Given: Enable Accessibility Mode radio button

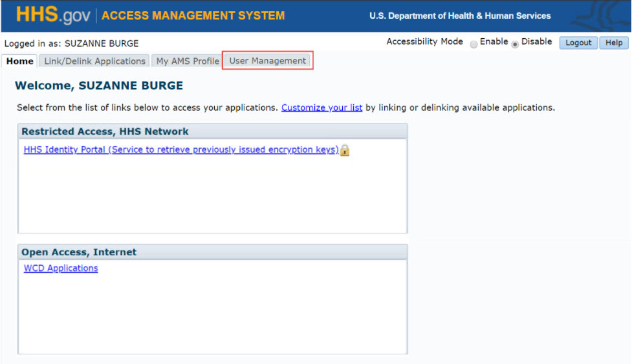Looking at the screenshot, I should tap(474, 44).
